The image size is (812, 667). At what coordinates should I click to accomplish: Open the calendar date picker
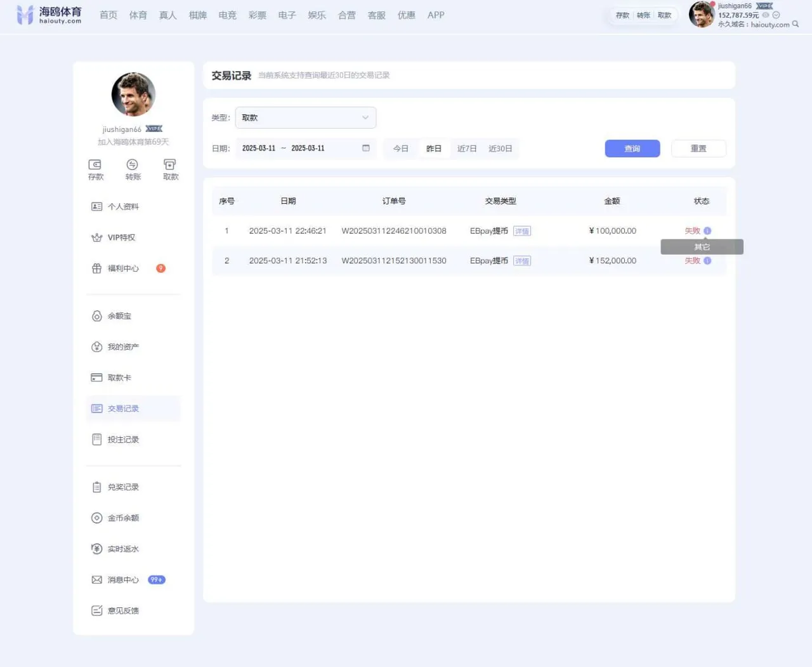[x=365, y=148]
